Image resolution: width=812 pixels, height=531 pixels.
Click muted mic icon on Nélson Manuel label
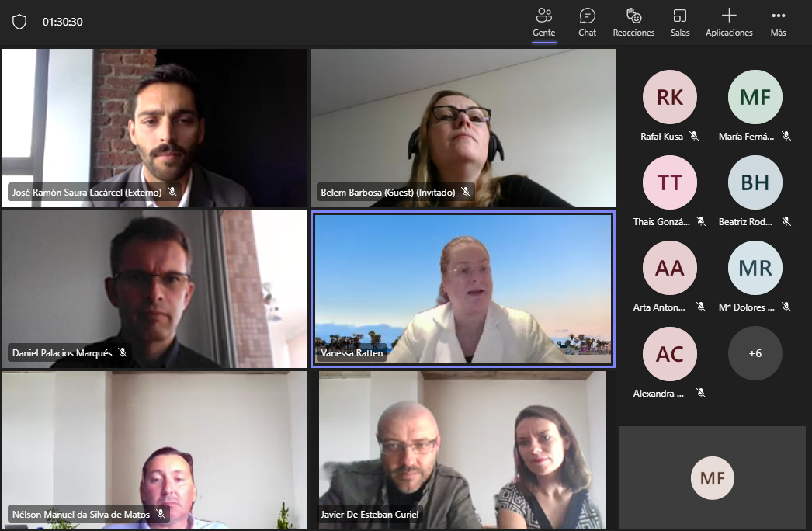click(161, 515)
